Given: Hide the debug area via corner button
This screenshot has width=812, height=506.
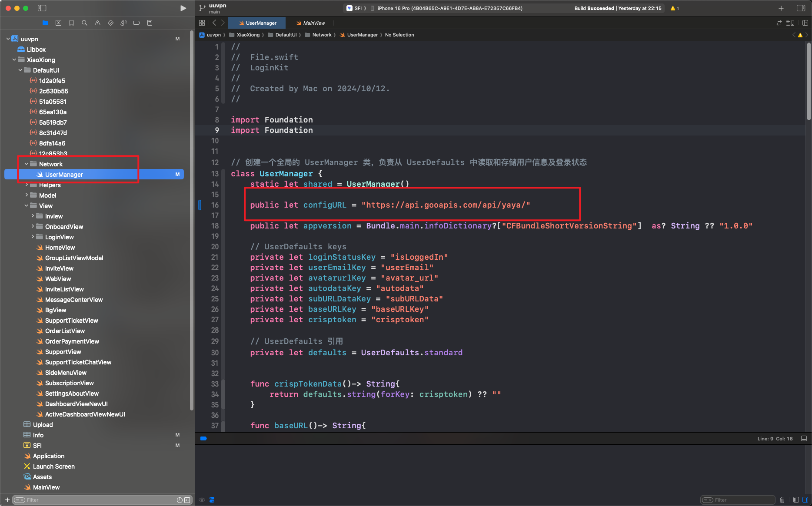Looking at the screenshot, I should [x=804, y=438].
